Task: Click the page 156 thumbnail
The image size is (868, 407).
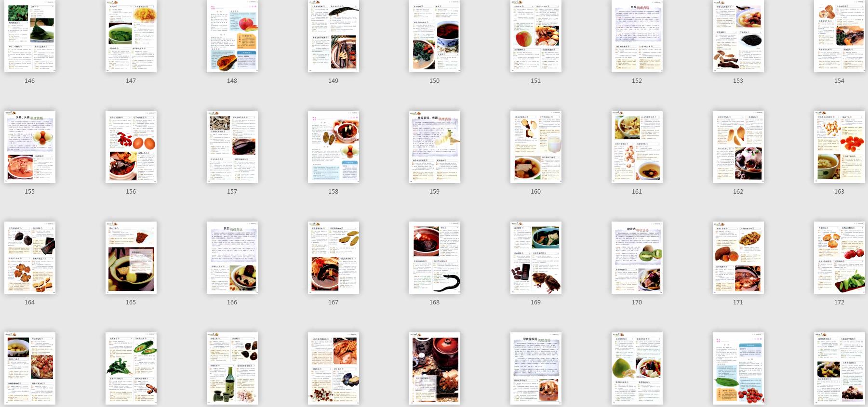Action: [x=131, y=147]
